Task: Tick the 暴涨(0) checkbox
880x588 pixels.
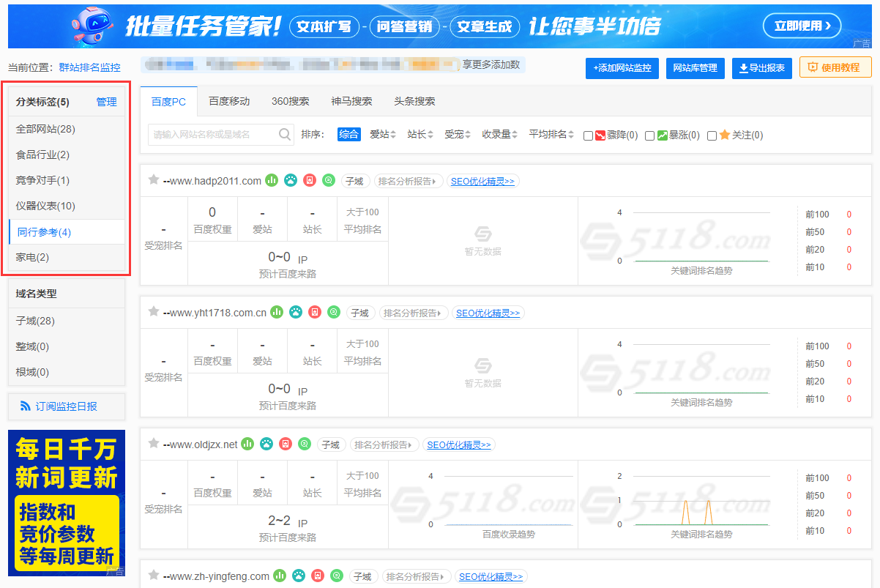Action: tap(649, 135)
